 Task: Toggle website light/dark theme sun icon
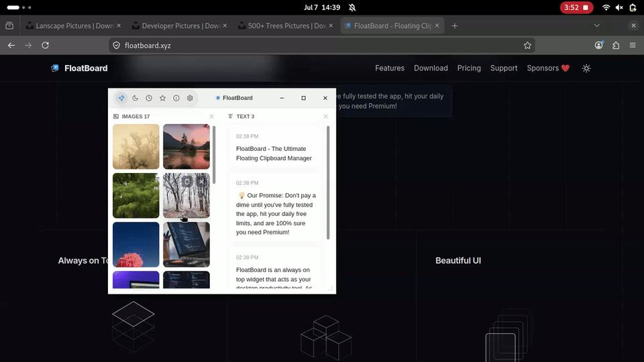pos(586,68)
